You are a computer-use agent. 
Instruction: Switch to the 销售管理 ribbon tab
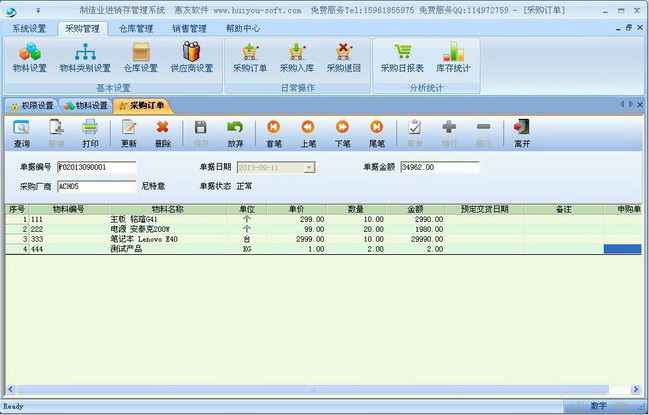click(x=189, y=29)
